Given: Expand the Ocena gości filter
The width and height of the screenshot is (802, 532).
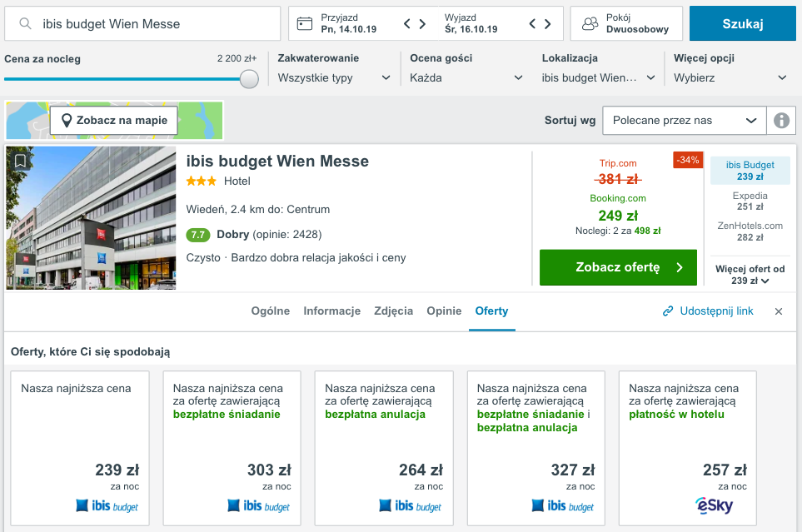Looking at the screenshot, I should (466, 77).
